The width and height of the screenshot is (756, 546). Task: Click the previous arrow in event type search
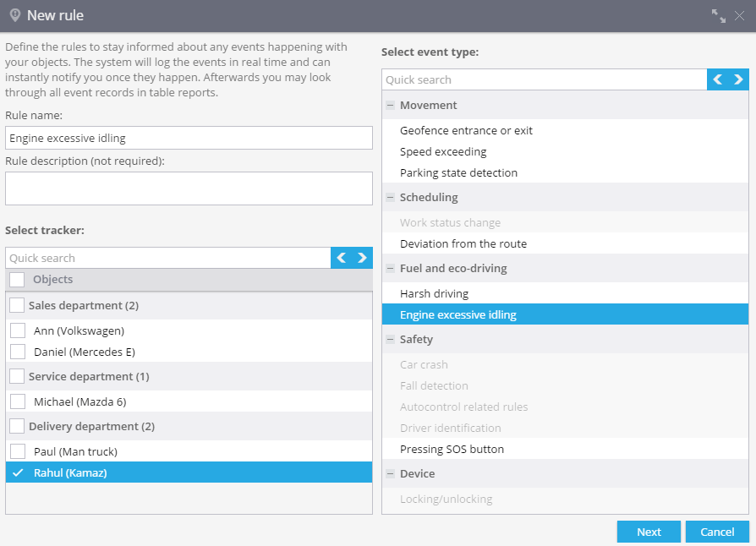717,79
